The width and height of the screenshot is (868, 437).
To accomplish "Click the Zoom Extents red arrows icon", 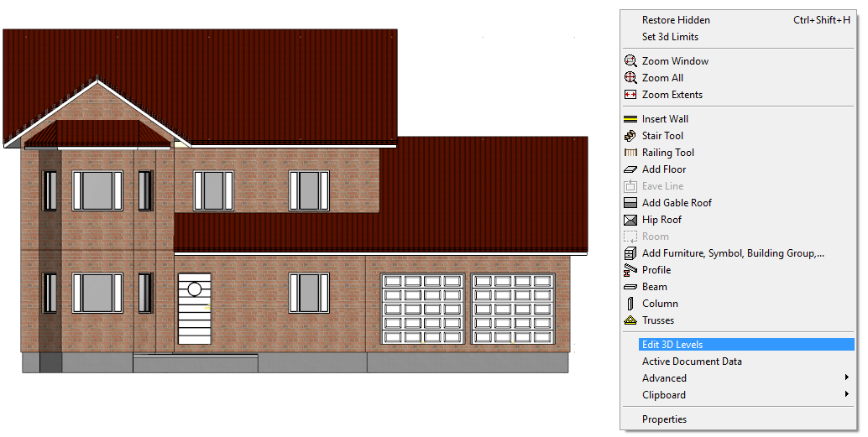I will [630, 95].
